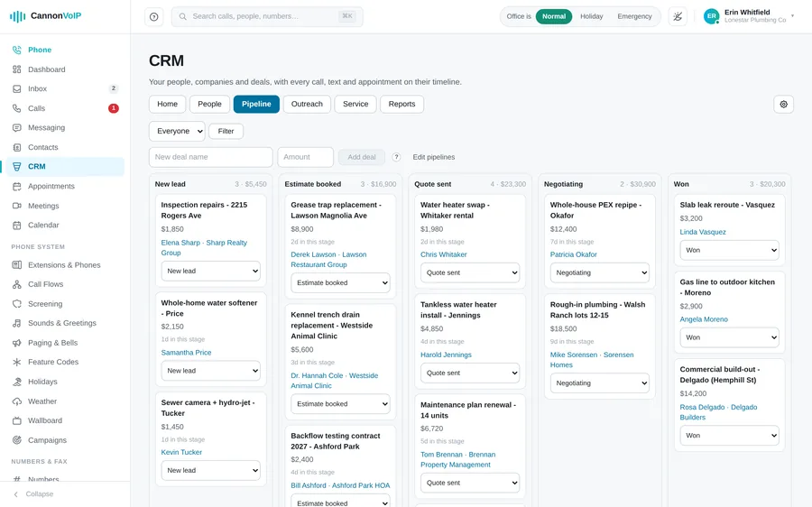Collapse the sidebar
The image size is (812, 507).
click(x=33, y=494)
